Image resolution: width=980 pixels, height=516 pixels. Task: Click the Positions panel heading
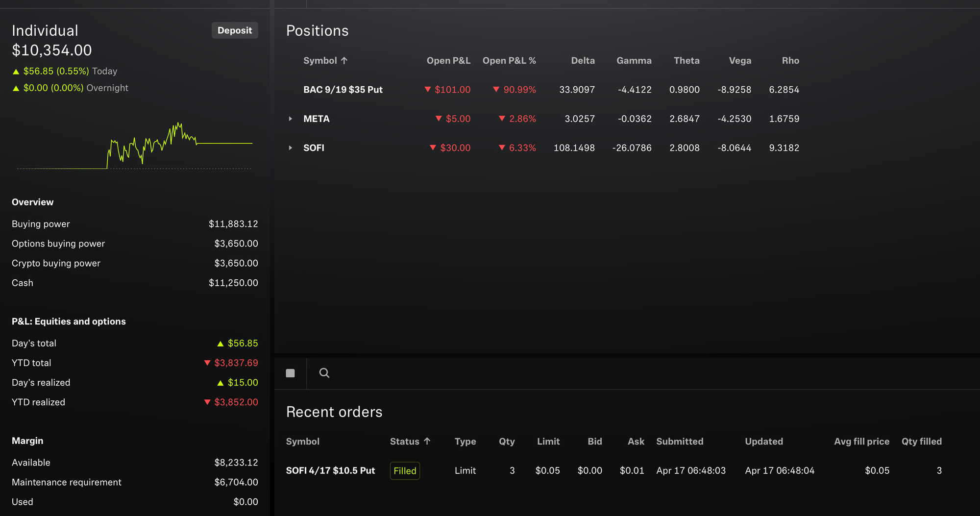(318, 30)
